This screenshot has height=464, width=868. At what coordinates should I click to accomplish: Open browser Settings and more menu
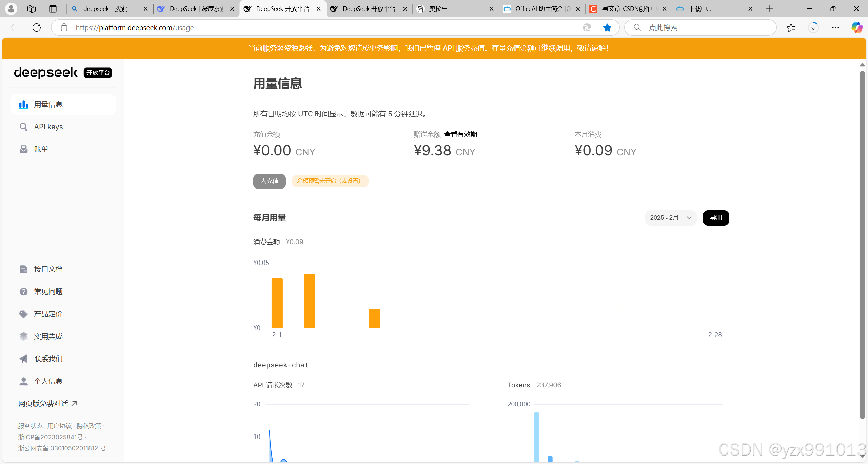[x=835, y=28]
